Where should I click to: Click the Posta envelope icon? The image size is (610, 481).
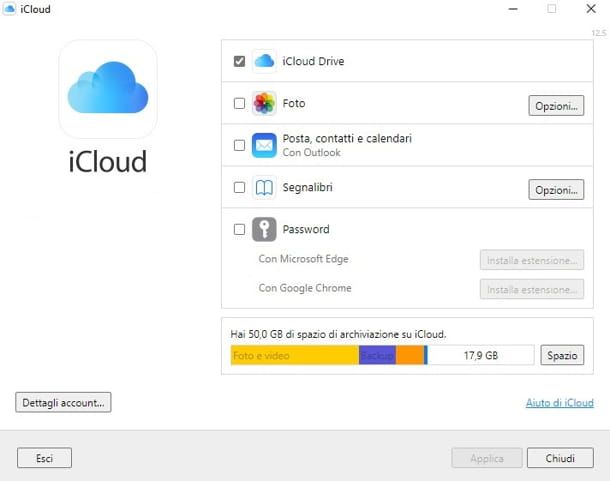tap(264, 145)
